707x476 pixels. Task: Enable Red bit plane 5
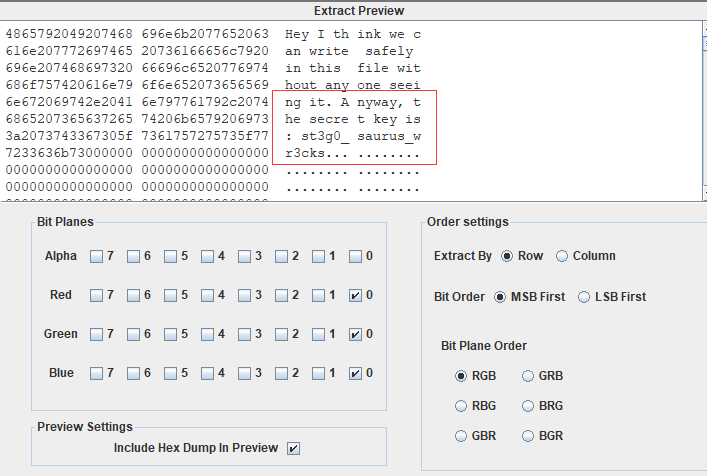pyautogui.click(x=170, y=295)
